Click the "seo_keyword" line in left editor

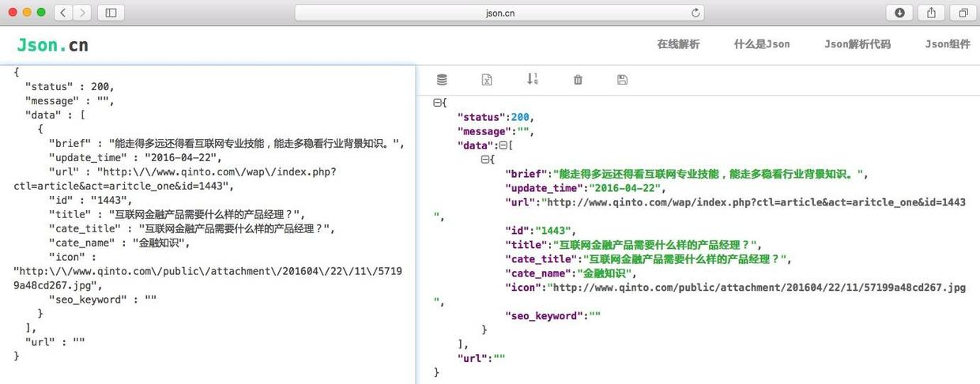[103, 300]
